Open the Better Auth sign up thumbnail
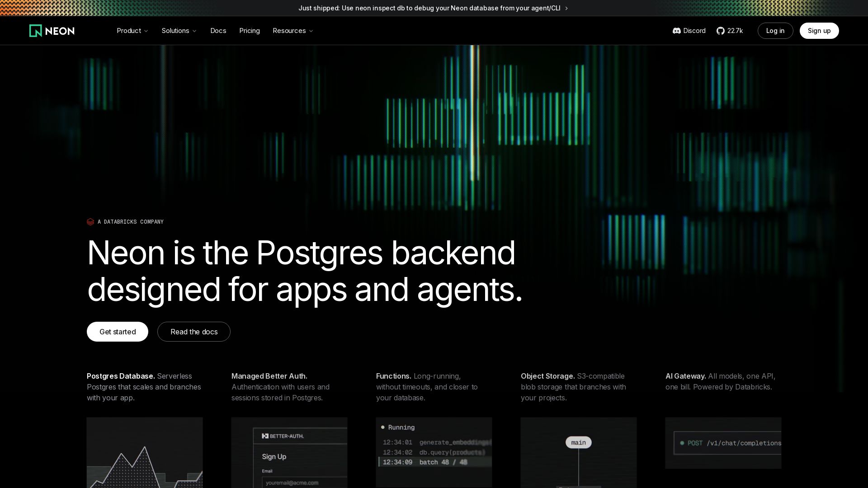Image resolution: width=868 pixels, height=488 pixels. click(289, 453)
